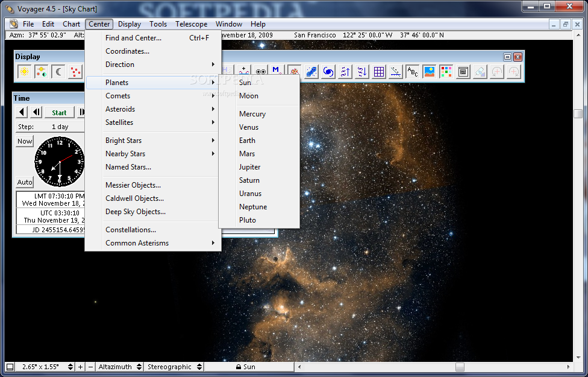The image size is (588, 377).
Task: Expand the Bright Stars submenu
Action: tap(153, 141)
